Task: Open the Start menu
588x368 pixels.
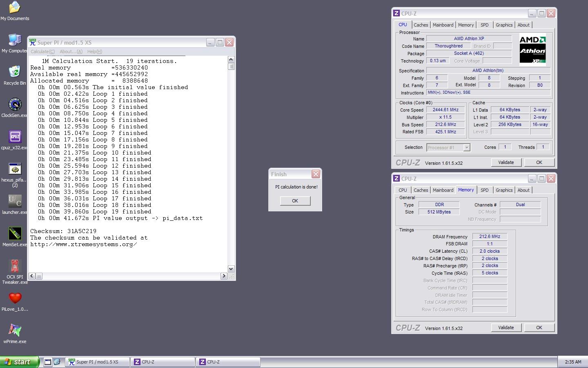Action: (x=20, y=362)
